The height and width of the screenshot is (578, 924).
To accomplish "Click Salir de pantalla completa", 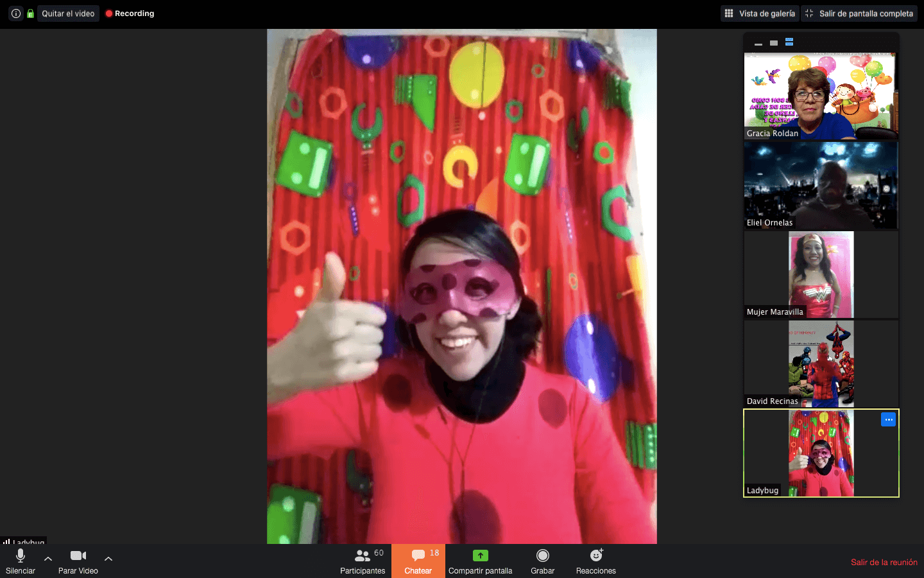I will pyautogui.click(x=859, y=13).
